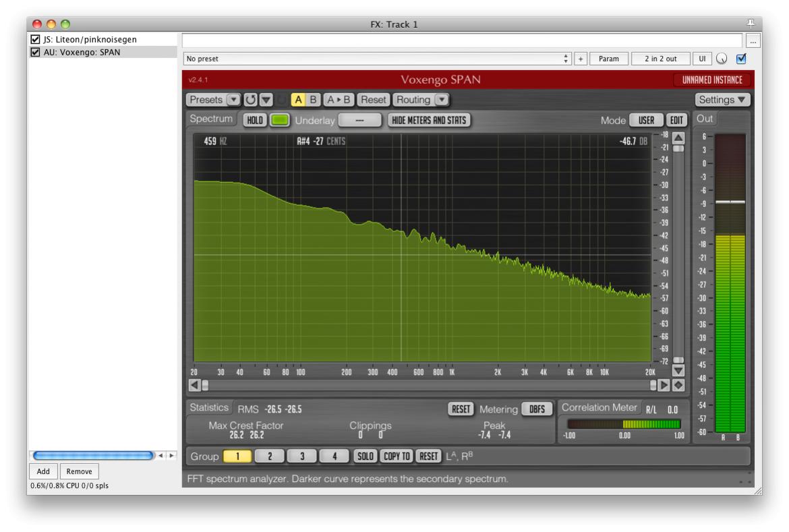
Task: Click the Presets button
Action: click(206, 100)
